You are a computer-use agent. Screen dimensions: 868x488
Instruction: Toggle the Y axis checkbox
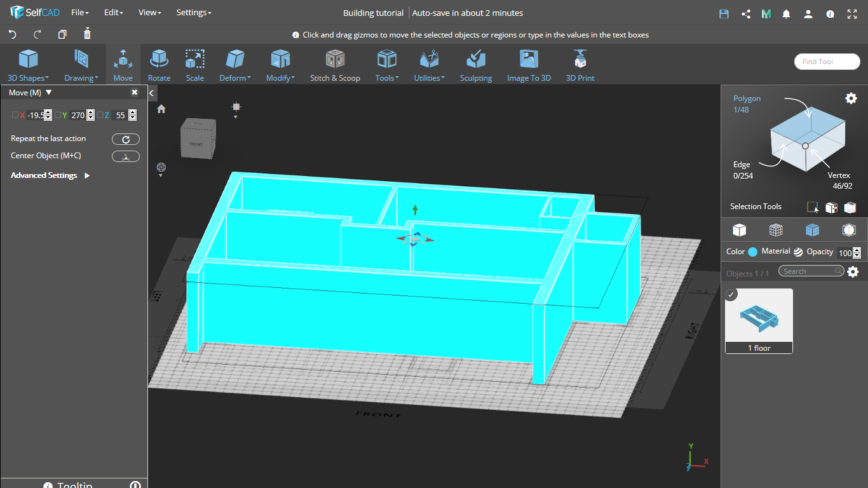click(57, 115)
